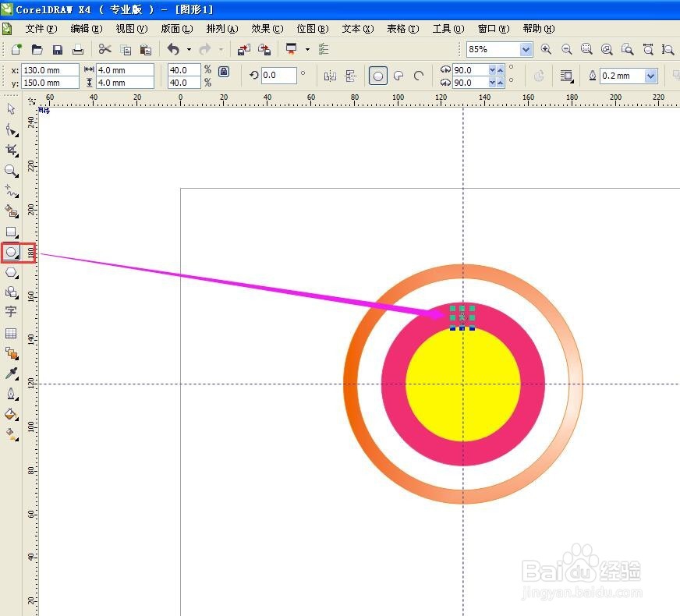Open the 位图(B) menu
Image resolution: width=680 pixels, height=616 pixels.
tap(312, 29)
